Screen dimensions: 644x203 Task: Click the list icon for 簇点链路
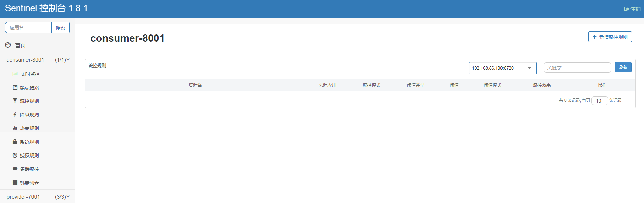[15, 87]
